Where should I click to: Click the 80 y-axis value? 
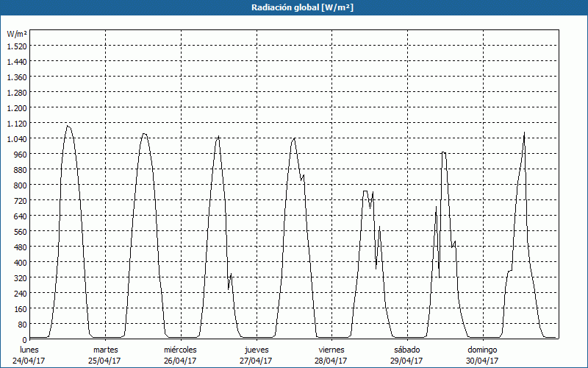click(23, 325)
